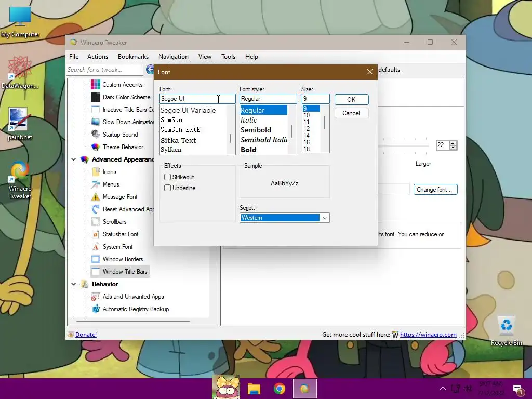Image resolution: width=532 pixels, height=399 pixels.
Task: Select Segoe UI Variable in font list
Action: click(188, 110)
